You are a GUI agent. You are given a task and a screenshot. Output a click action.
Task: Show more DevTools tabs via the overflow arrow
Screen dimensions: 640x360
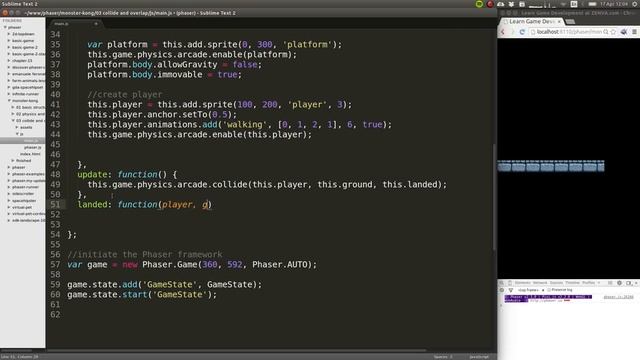[x=599, y=283]
